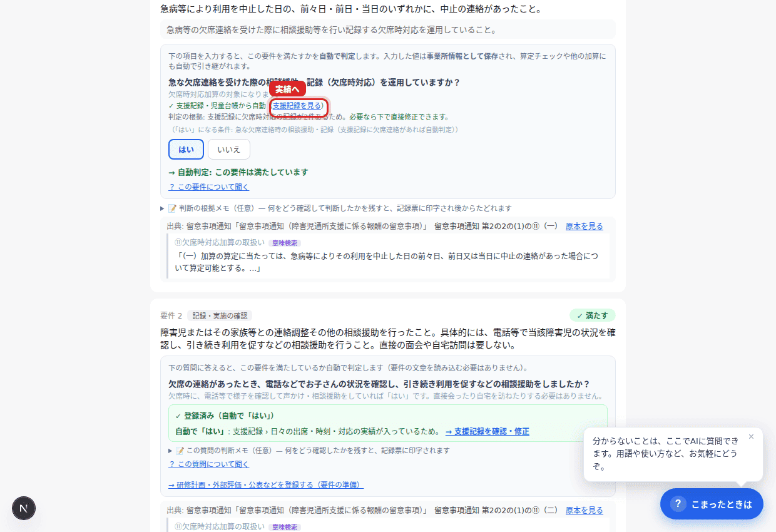The width and height of the screenshot is (776, 532).
Task: Click the この質問について聞く link
Action: [x=208, y=464]
